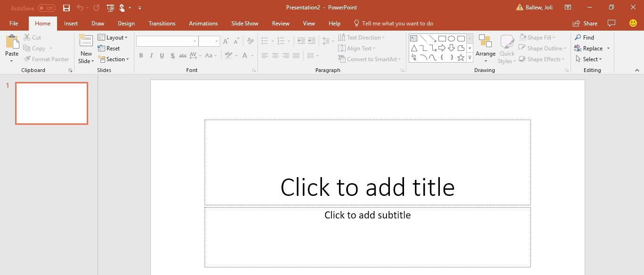Screen dimensions: 644x275
Task: Click the Arrange icon in the Drawing group
Action: click(485, 45)
